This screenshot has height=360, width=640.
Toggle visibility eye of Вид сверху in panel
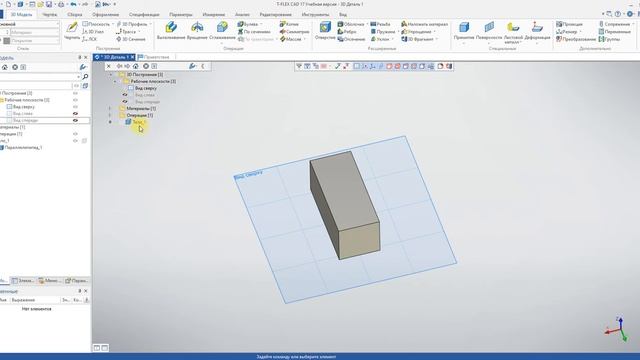point(75,107)
